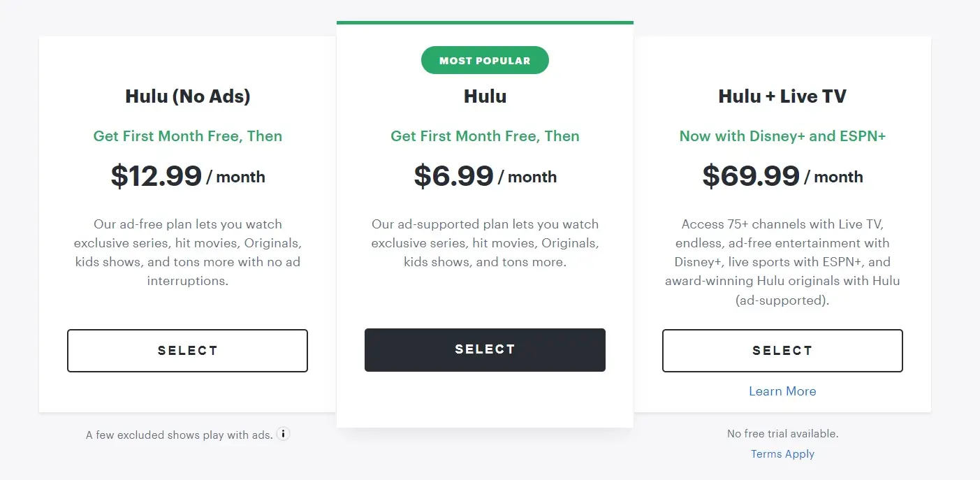Click the Hulu (No Ads) plan title

coord(187,96)
